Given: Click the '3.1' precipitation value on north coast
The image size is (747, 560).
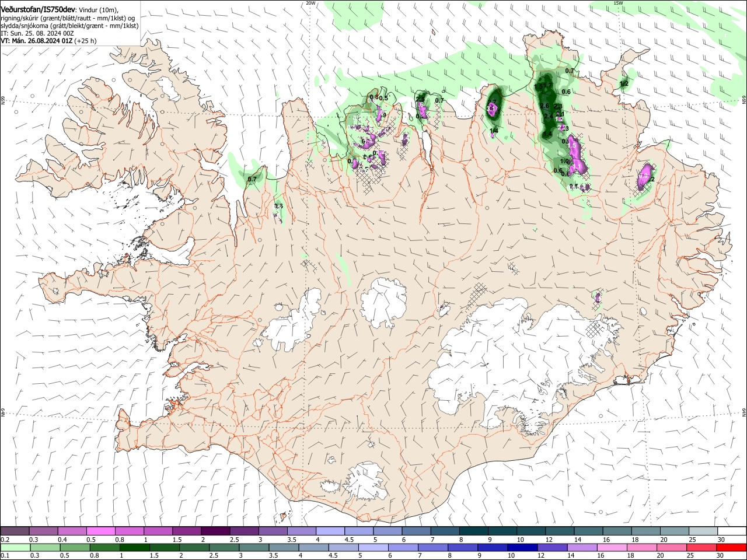Looking at the screenshot, I should 492,108.
